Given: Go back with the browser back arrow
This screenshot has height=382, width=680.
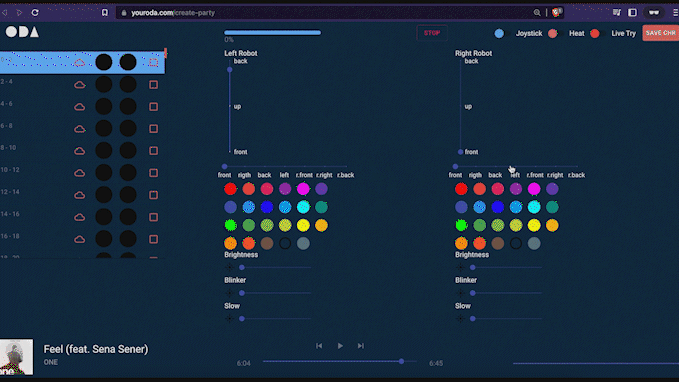Looking at the screenshot, I should [5, 13].
